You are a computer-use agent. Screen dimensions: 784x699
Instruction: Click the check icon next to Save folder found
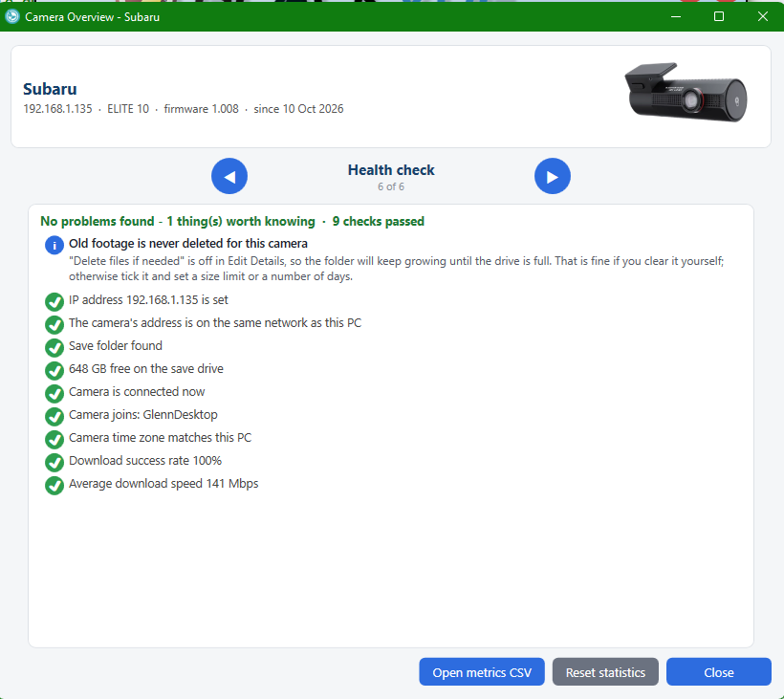(x=54, y=347)
